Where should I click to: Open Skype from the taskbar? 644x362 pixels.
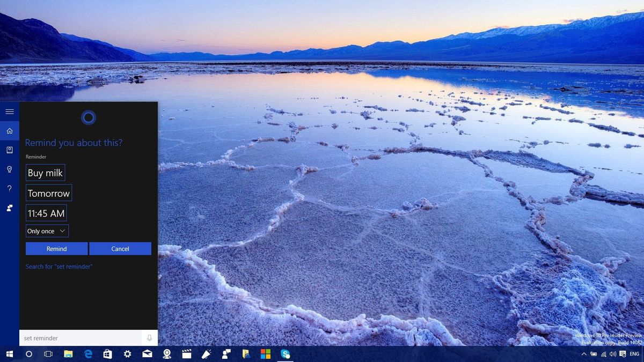pyautogui.click(x=286, y=354)
